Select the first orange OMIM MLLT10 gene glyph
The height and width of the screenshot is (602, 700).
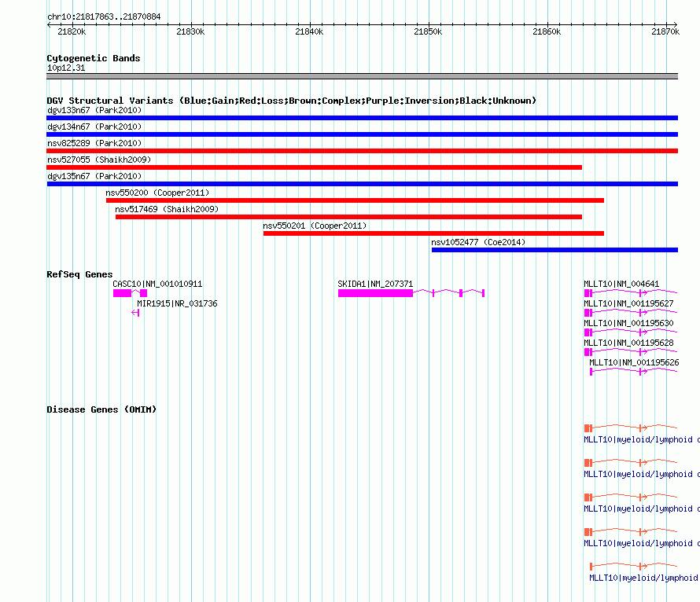tap(630, 428)
